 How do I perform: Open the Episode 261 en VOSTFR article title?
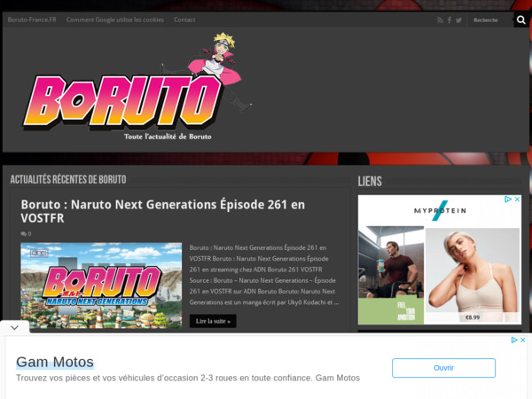(x=163, y=211)
